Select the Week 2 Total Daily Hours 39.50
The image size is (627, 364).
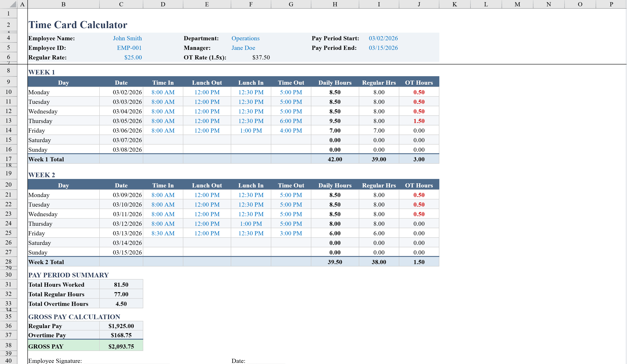pyautogui.click(x=335, y=262)
